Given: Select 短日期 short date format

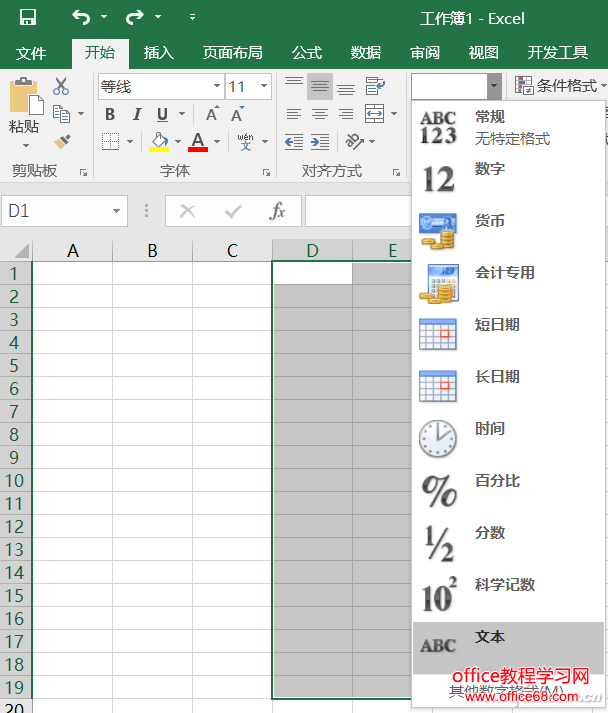Looking at the screenshot, I should (x=508, y=335).
